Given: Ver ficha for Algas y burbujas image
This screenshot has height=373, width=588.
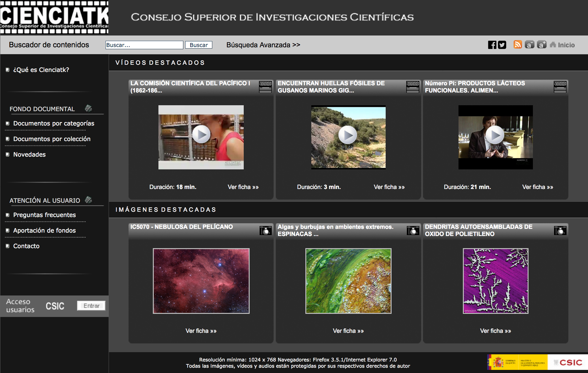Looking at the screenshot, I should [x=348, y=331].
